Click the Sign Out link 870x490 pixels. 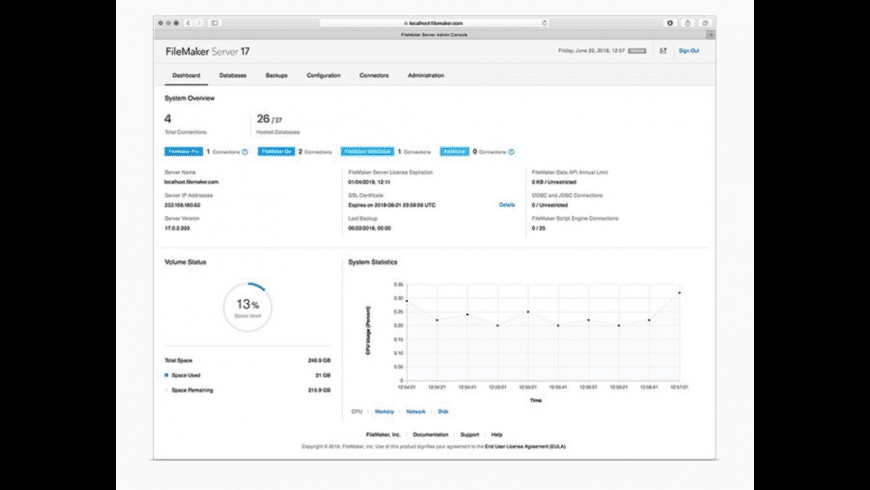688,50
